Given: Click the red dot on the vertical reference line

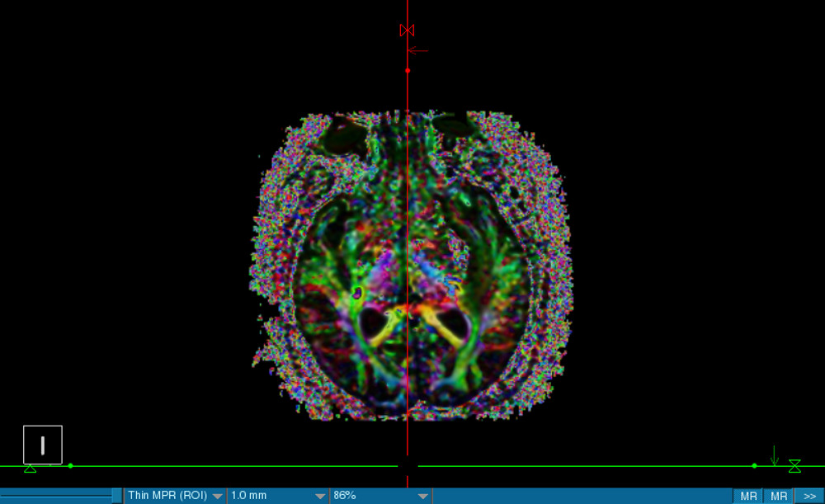Looking at the screenshot, I should [x=408, y=70].
